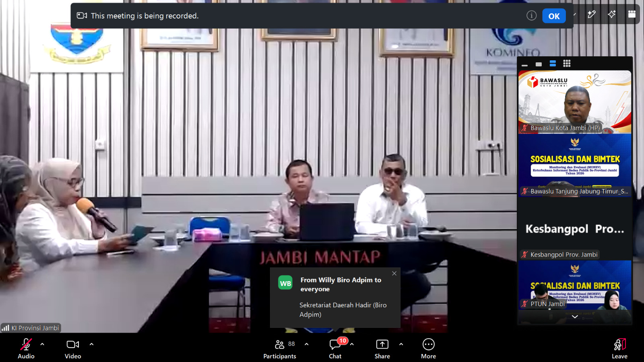Click 'This meeting is being recorded.' text
Image resolution: width=644 pixels, height=362 pixels.
[144, 16]
